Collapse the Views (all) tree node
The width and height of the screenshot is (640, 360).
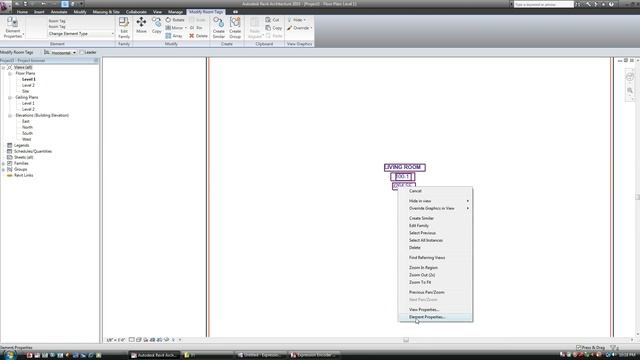(x=3, y=67)
